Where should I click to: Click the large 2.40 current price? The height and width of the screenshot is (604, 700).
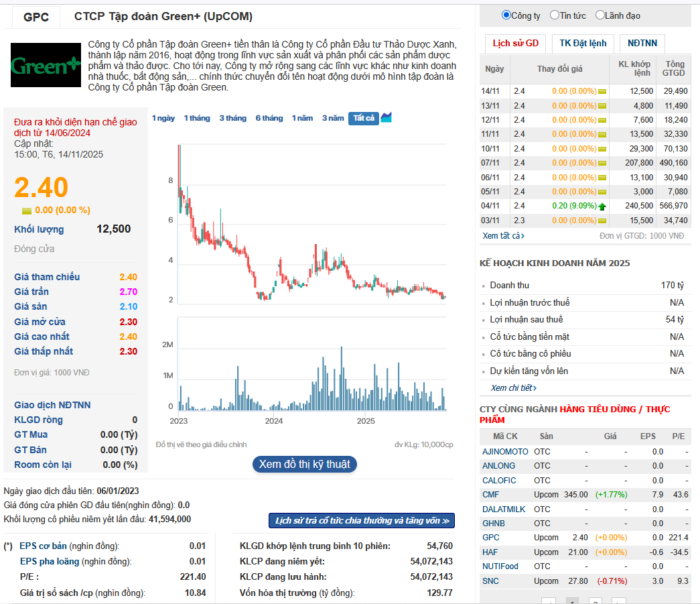tap(41, 187)
